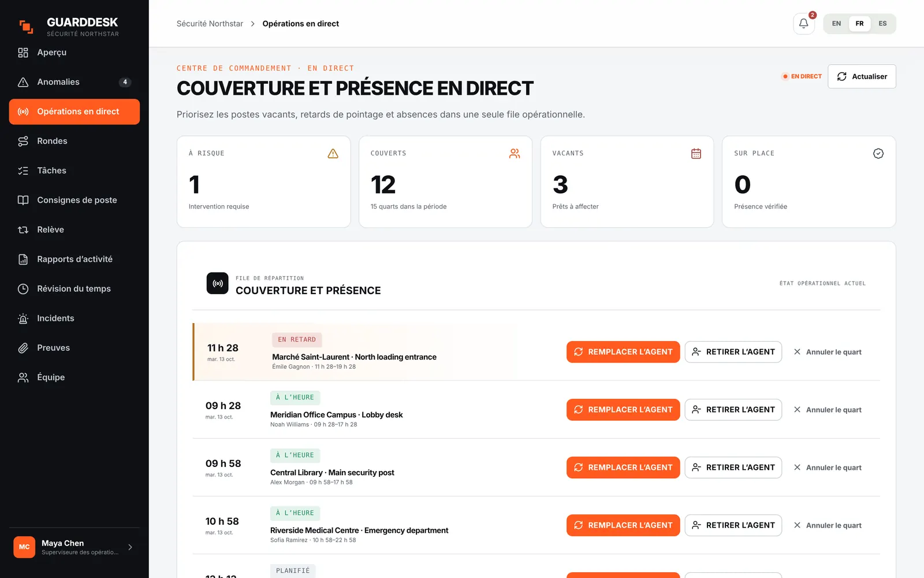Click the Aperçu grid icon
Screen dimensions: 924x578
click(x=23, y=53)
